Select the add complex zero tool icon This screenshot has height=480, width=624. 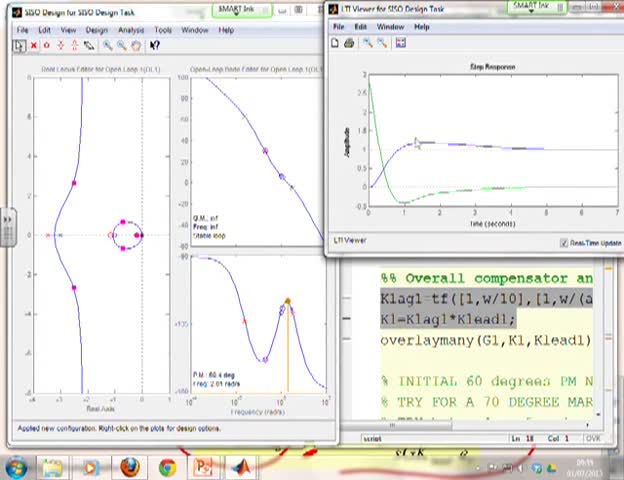(x=75, y=45)
